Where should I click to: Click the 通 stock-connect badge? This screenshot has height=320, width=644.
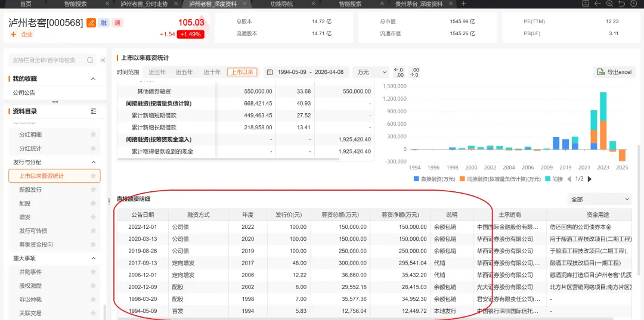117,23
